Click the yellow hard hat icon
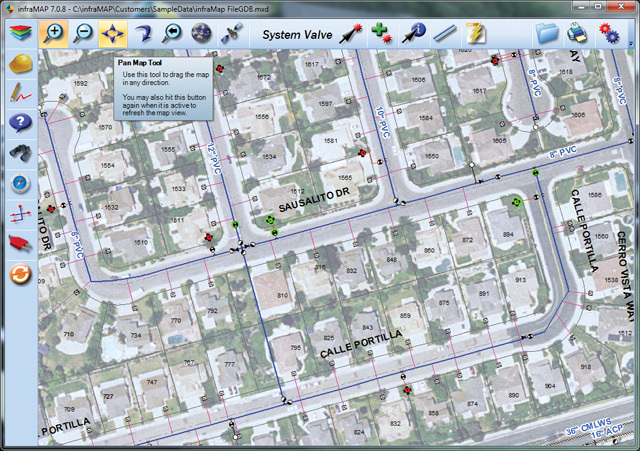The image size is (640, 451). pyautogui.click(x=20, y=64)
